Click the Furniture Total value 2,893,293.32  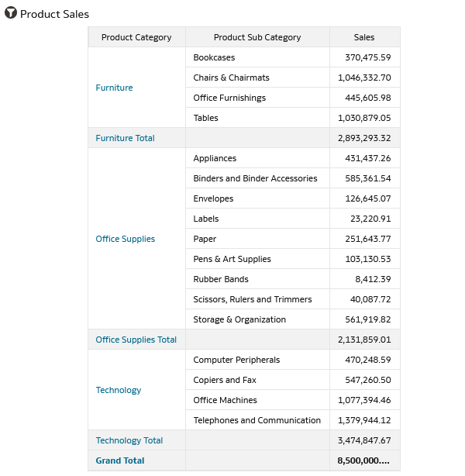364,138
